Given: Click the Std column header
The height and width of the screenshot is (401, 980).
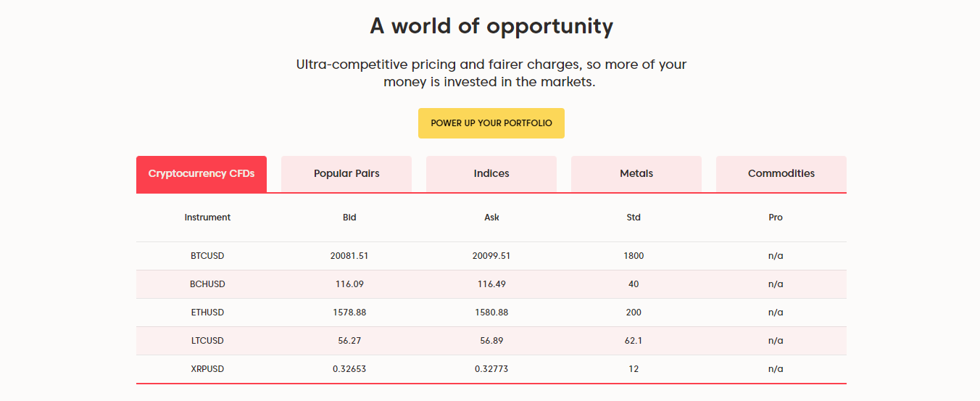Looking at the screenshot, I should click(x=634, y=218).
